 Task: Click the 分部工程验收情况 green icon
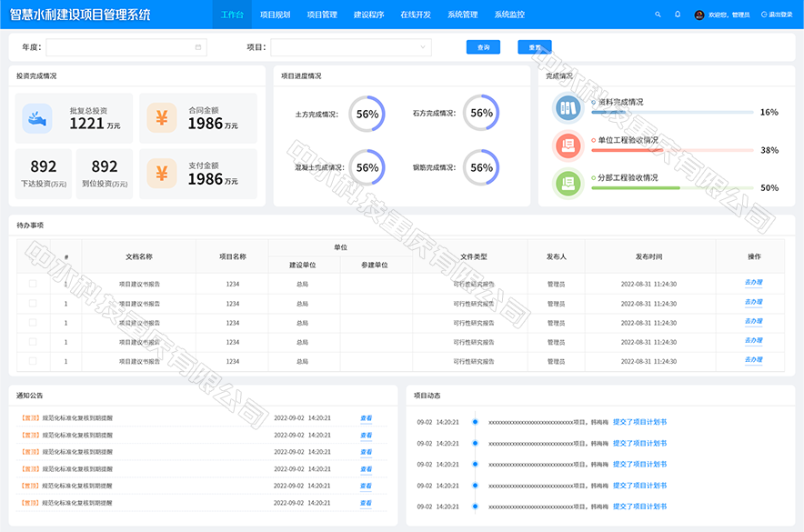(568, 184)
